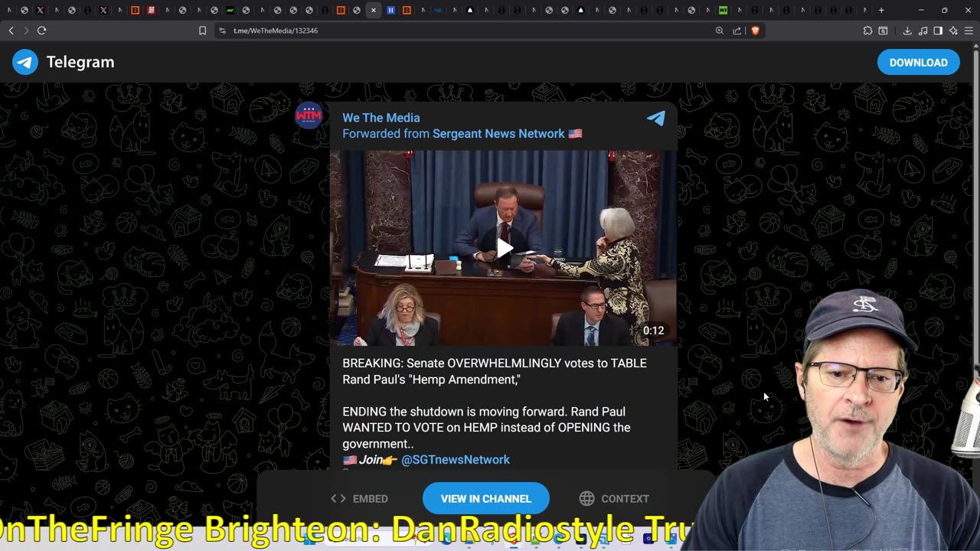Click the BREAKING Senate votes headline text

click(495, 371)
